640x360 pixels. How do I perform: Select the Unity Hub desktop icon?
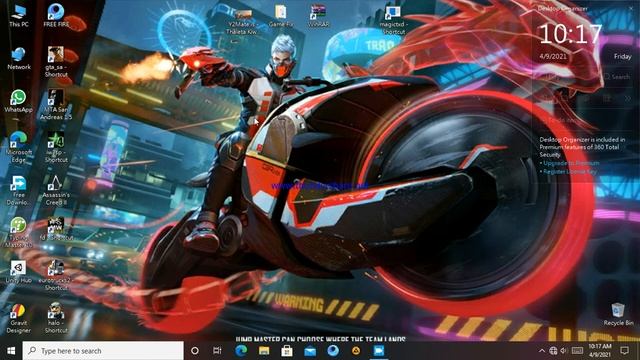coord(18,271)
